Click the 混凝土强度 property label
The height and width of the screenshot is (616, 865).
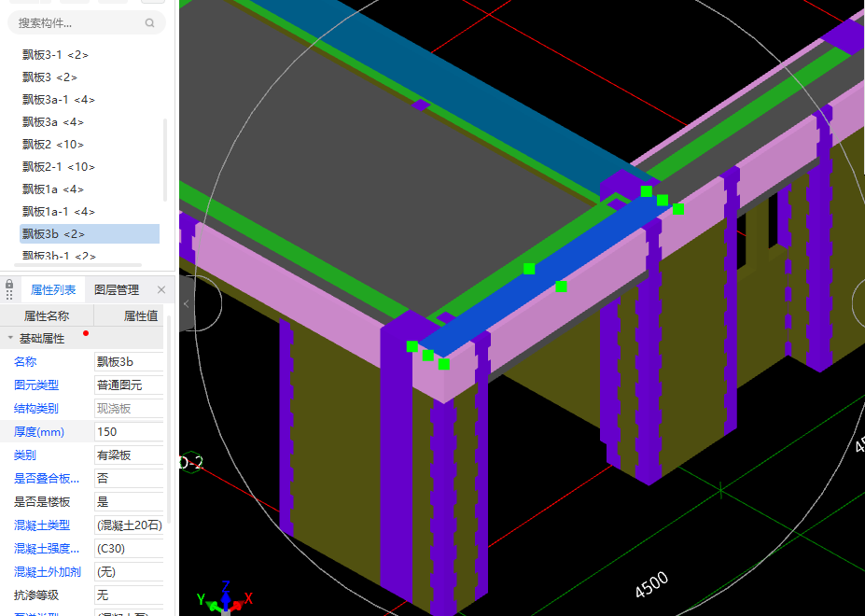[47, 549]
